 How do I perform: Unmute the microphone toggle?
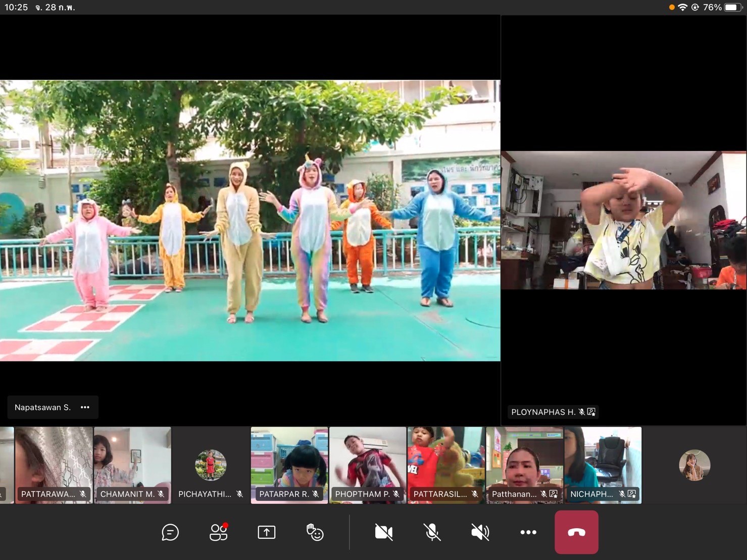click(432, 532)
